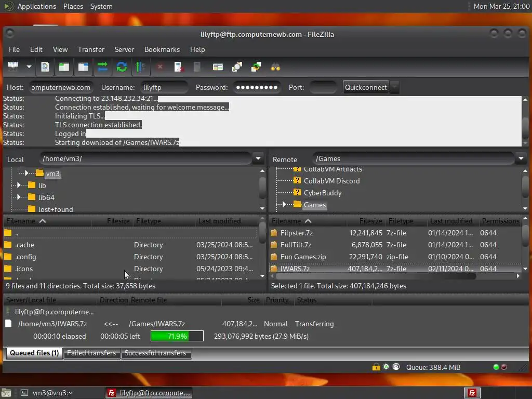Expand the Games folder in remote tree

[x=284, y=204]
